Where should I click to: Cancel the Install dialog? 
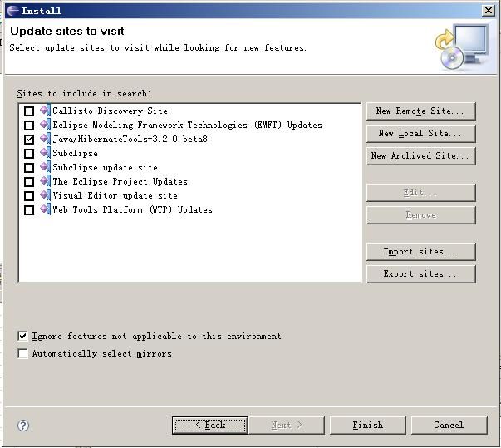coord(449,426)
